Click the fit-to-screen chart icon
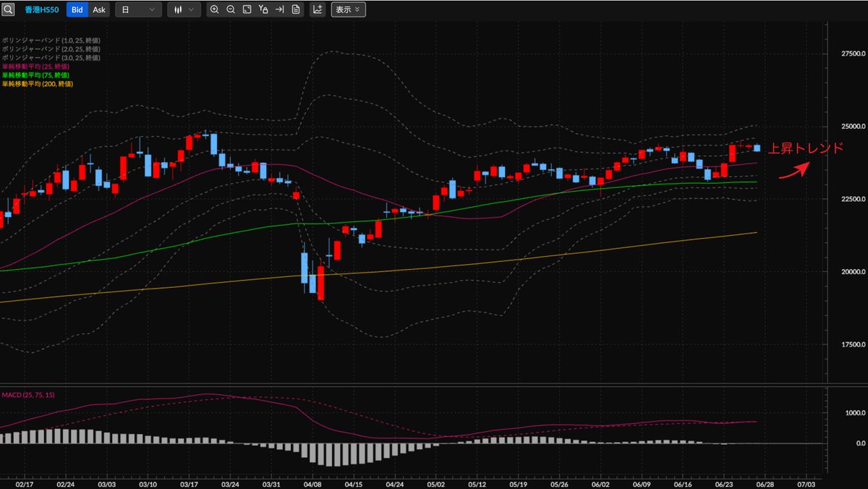 [x=247, y=9]
